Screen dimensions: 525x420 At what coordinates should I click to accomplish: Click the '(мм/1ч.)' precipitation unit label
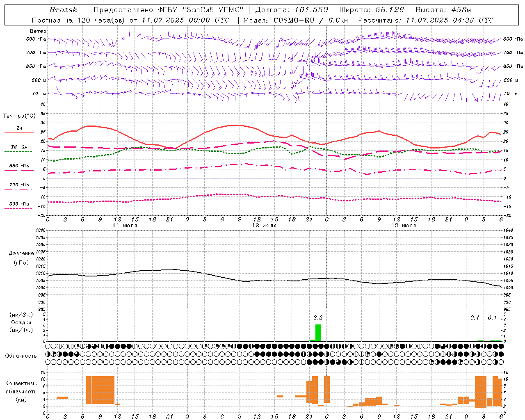(21, 330)
